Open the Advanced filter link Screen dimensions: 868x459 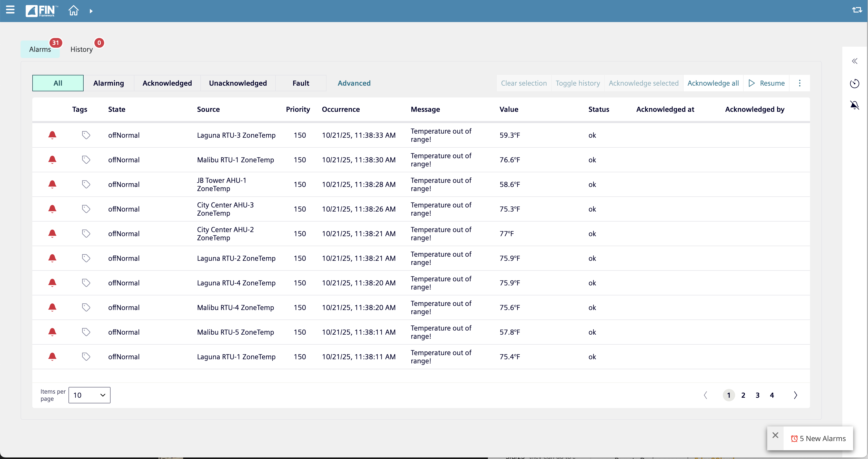point(354,83)
